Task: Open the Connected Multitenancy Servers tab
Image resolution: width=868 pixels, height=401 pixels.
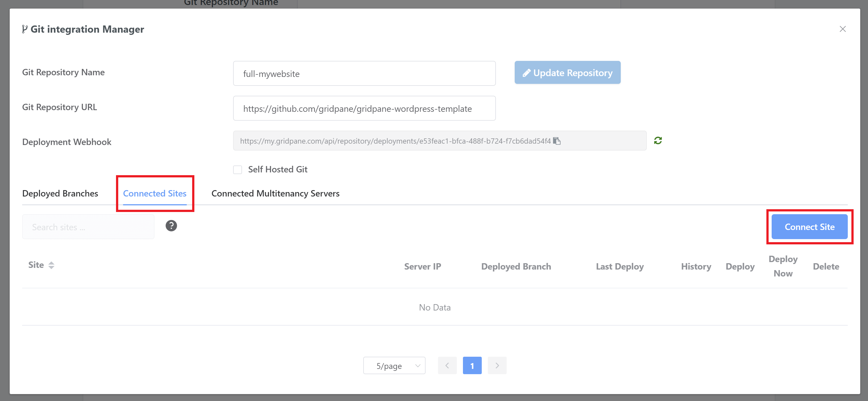Action: pos(275,194)
